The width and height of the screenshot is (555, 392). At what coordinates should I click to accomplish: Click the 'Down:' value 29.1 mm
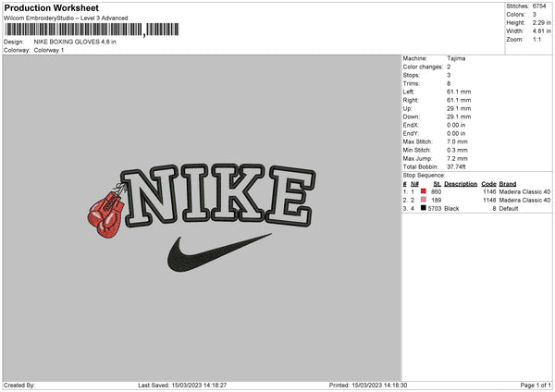click(x=459, y=116)
